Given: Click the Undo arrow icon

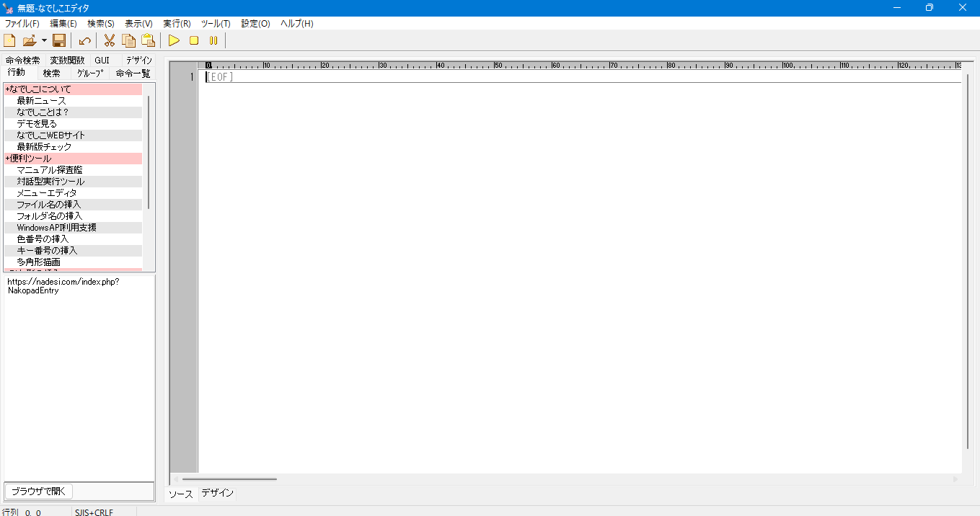Looking at the screenshot, I should click(x=84, y=40).
